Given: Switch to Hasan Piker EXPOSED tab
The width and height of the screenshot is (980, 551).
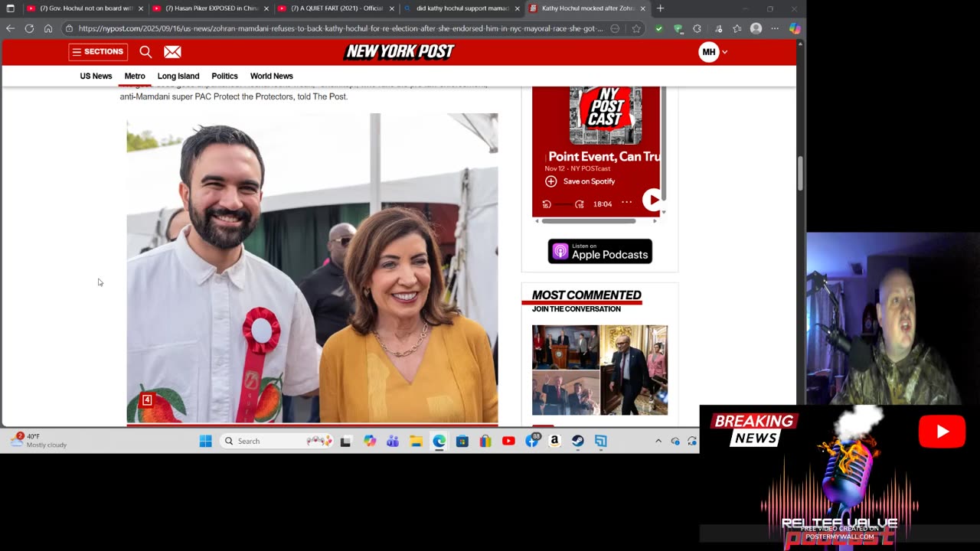Looking at the screenshot, I should pos(210,8).
